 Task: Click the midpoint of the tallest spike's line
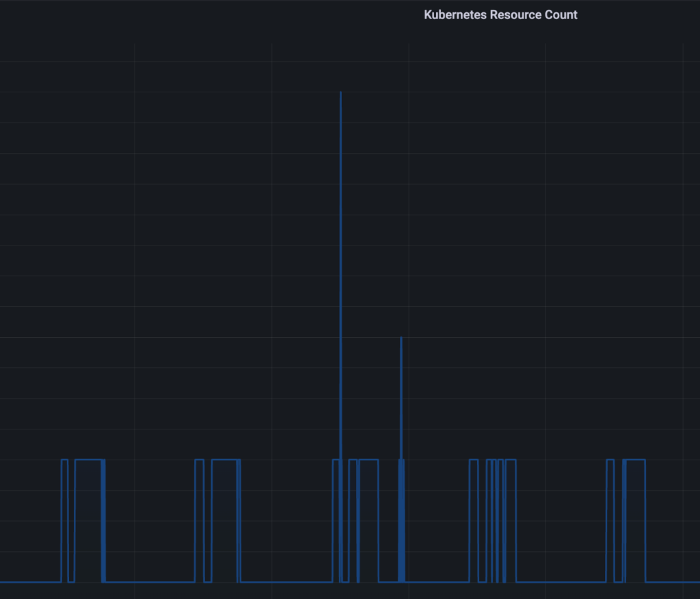(340, 335)
